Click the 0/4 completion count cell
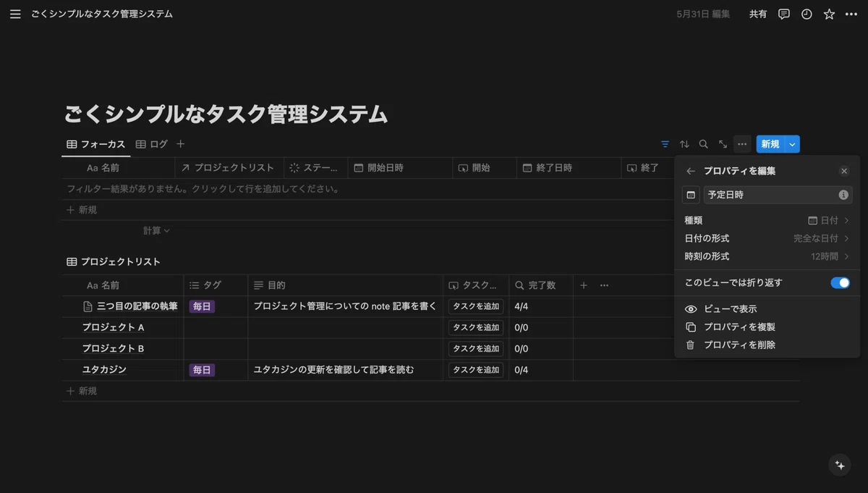 (x=541, y=370)
